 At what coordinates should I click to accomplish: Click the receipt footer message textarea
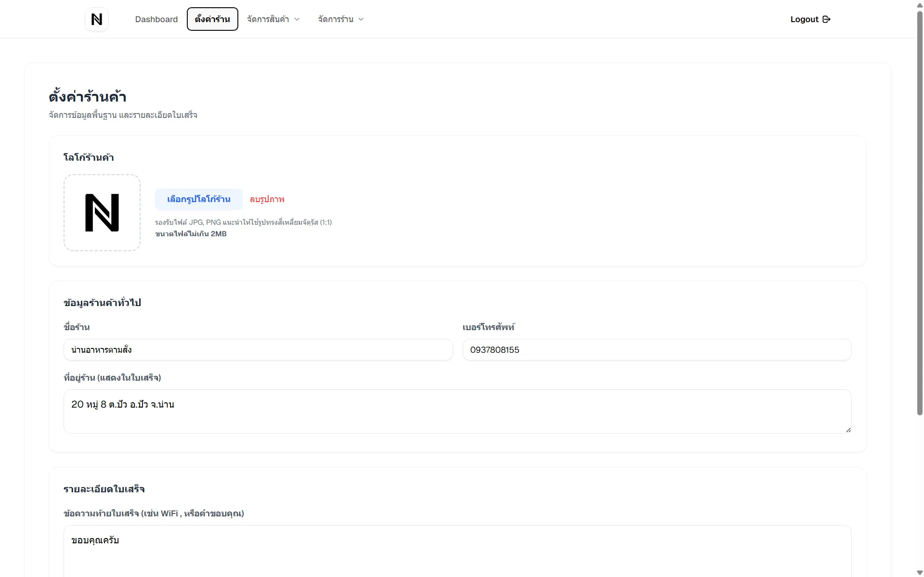pos(457,551)
